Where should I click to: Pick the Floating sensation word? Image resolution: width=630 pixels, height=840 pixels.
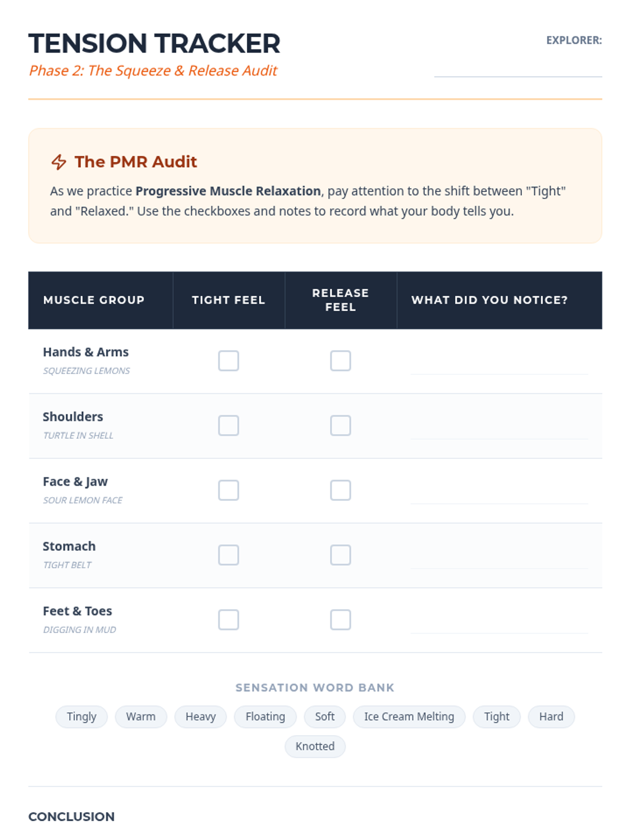point(265,717)
